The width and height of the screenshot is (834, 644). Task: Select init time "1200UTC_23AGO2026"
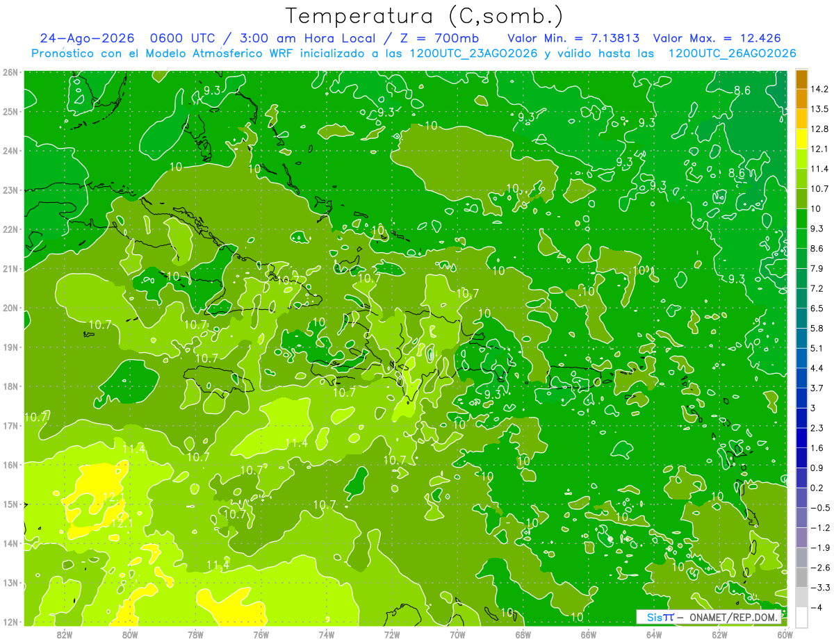point(474,53)
